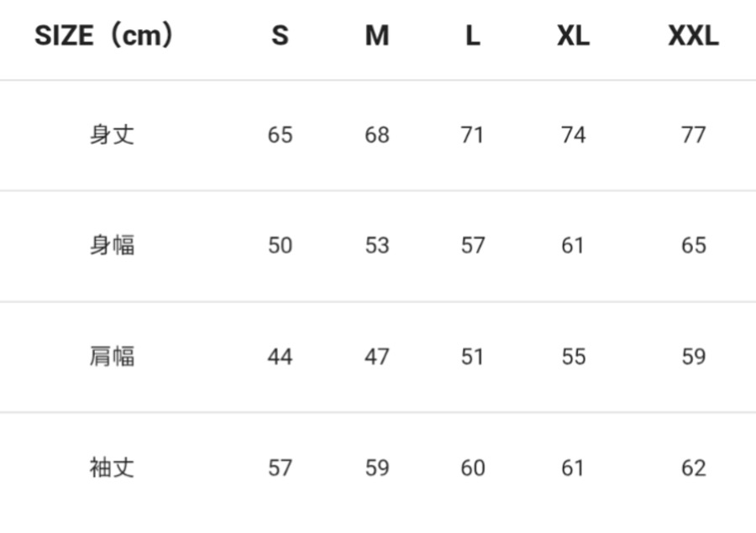756x533 pixels.
Task: Select the 袖丈 row label
Action: (112, 468)
